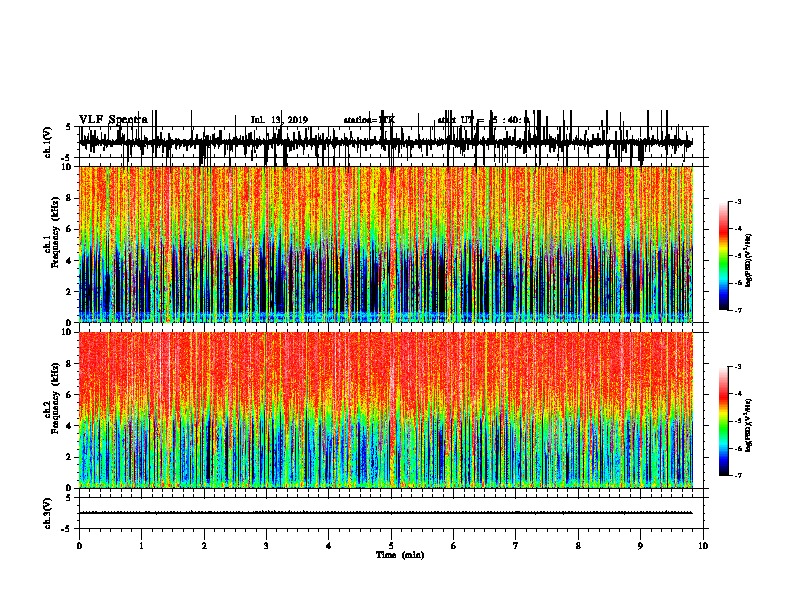Click the ch.1 spectrogram panel

coord(386,244)
